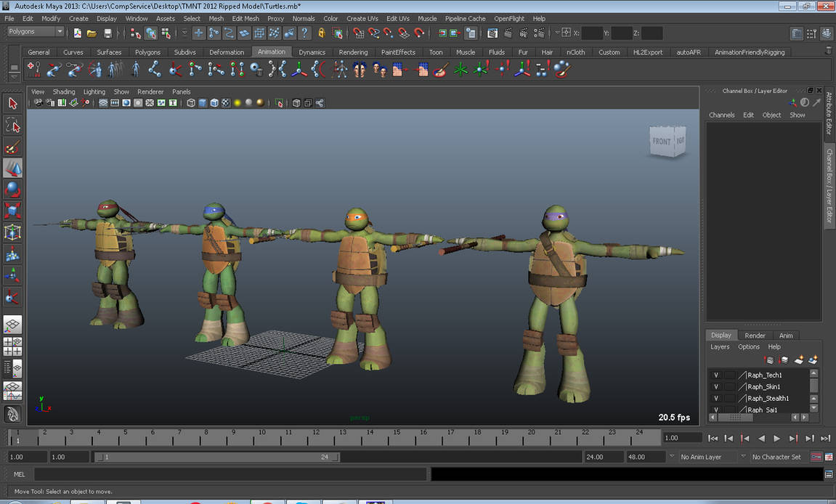
Task: Expand the shelf options arrow below shelf tabs
Action: [x=14, y=77]
